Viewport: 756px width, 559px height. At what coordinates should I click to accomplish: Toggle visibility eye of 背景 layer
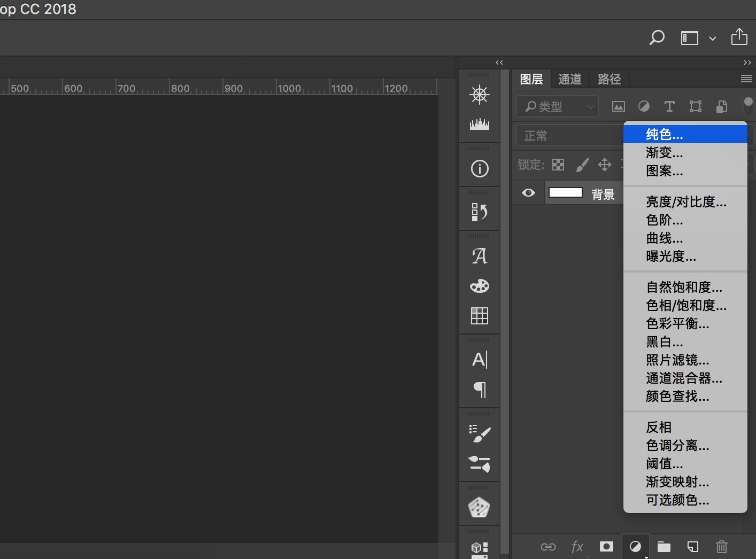(528, 193)
